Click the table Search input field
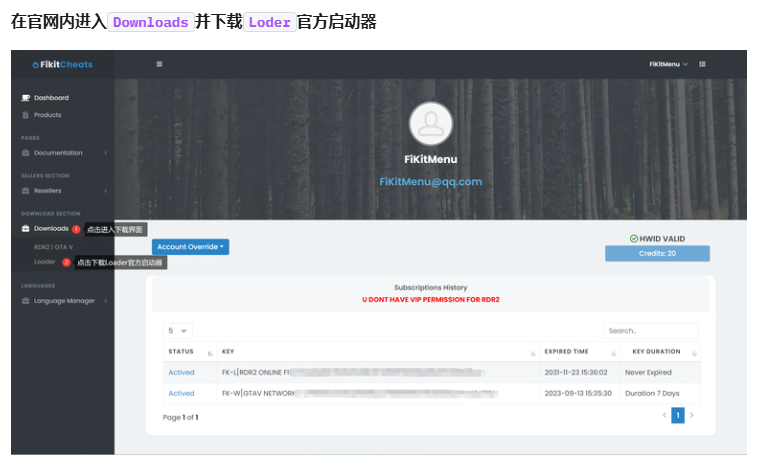The image size is (762, 468). tap(650, 330)
